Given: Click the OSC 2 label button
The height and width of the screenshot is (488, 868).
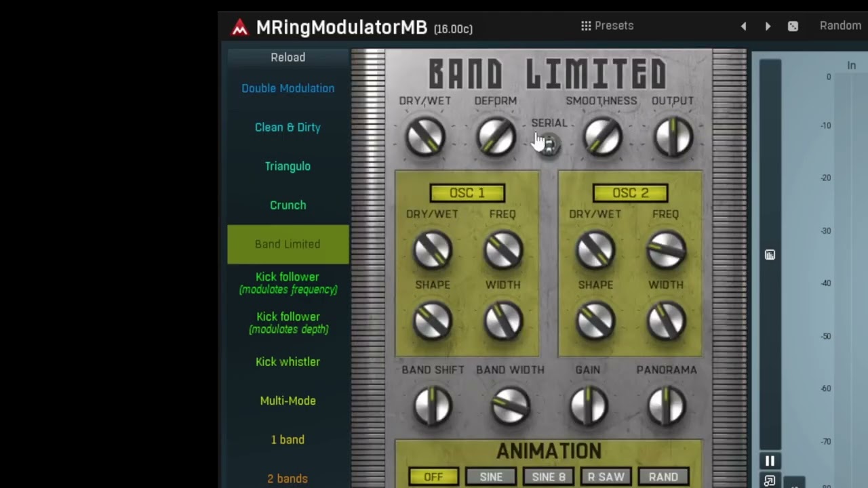Looking at the screenshot, I should (630, 193).
